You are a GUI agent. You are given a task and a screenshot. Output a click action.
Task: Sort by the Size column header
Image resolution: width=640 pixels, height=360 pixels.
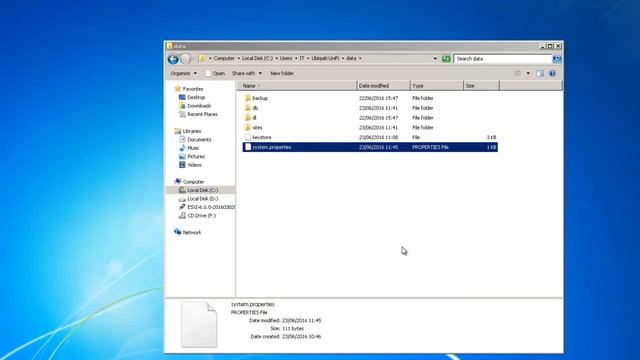(481, 86)
